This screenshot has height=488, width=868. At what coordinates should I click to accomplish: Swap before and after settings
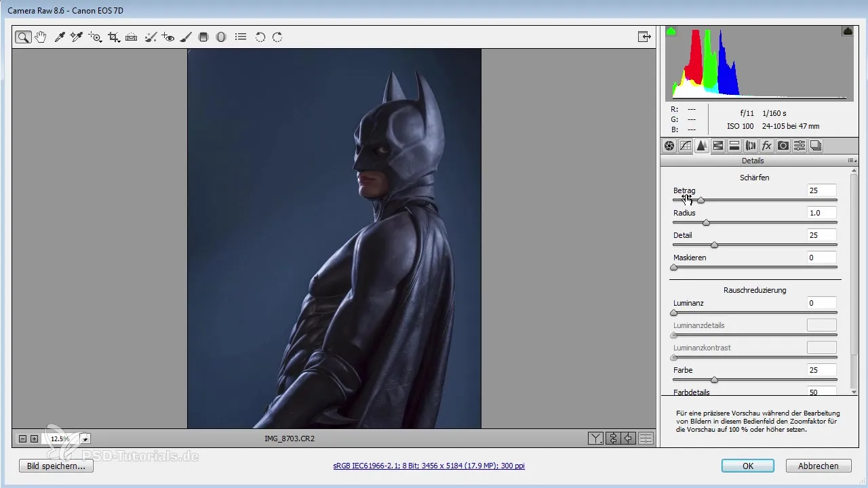tap(613, 439)
